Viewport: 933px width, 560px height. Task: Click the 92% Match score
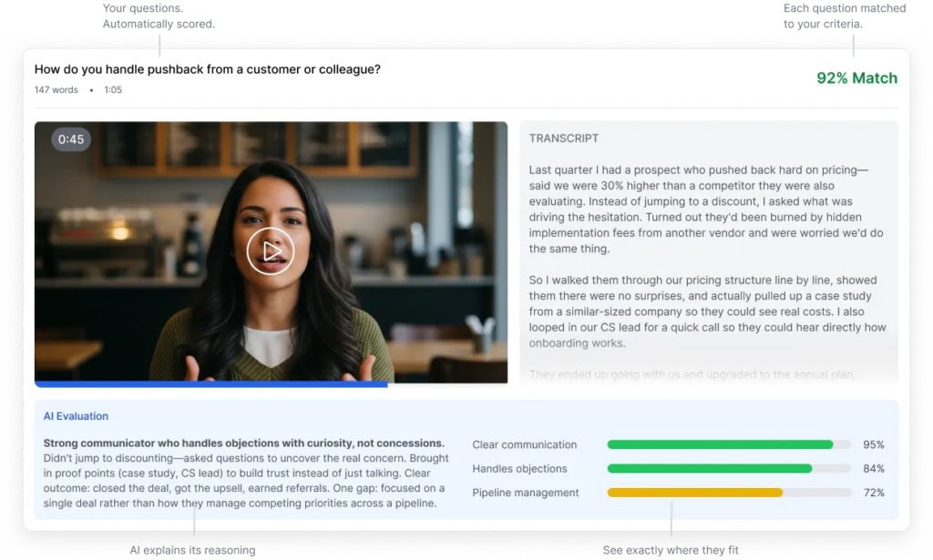tap(856, 78)
